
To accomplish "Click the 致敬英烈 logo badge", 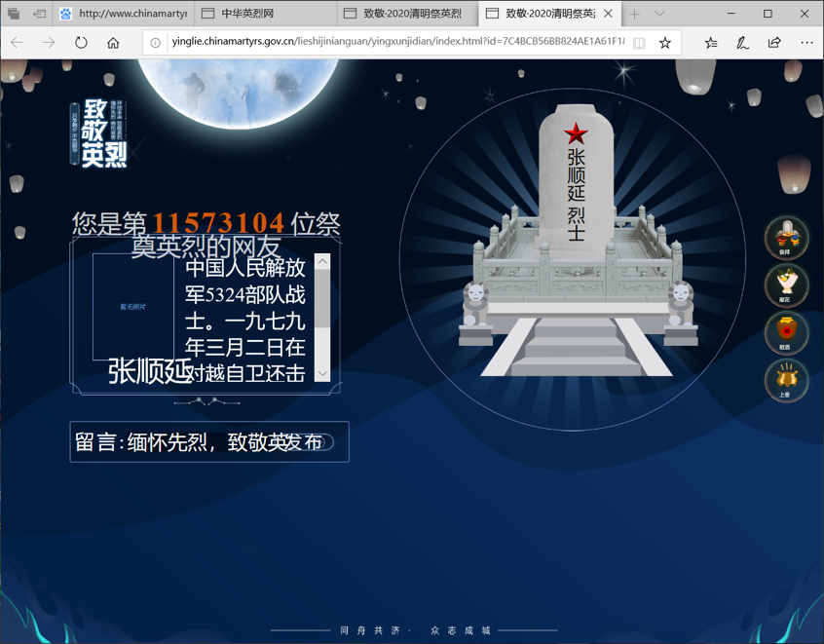I will pos(98,133).
